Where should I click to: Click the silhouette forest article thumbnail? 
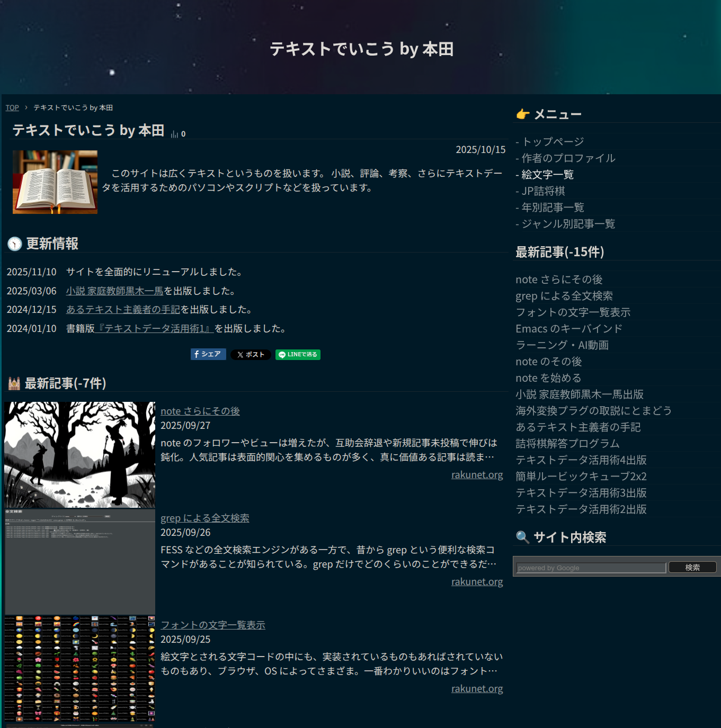79,455
